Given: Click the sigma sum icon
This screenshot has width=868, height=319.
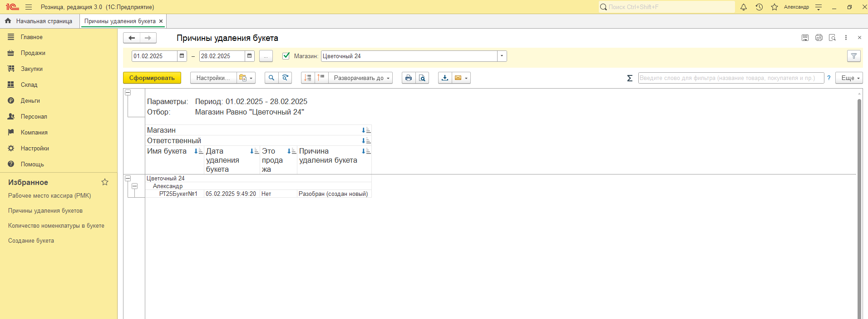Looking at the screenshot, I should click(x=630, y=78).
